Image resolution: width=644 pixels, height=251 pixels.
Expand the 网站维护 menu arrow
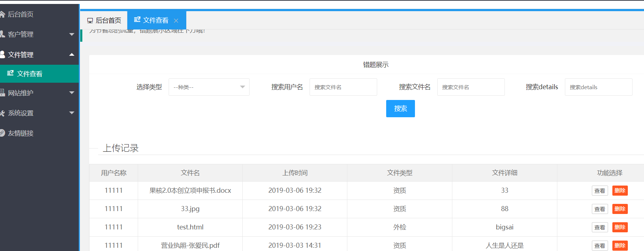(x=72, y=93)
